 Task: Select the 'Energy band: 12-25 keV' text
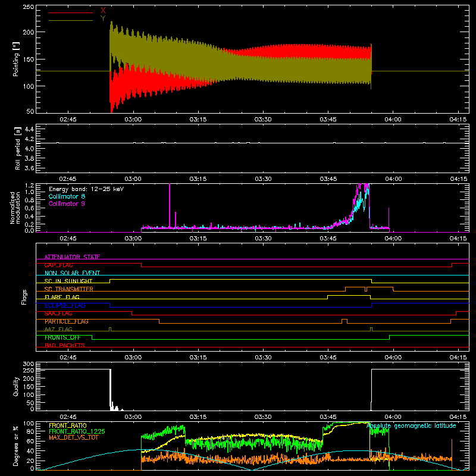point(86,189)
